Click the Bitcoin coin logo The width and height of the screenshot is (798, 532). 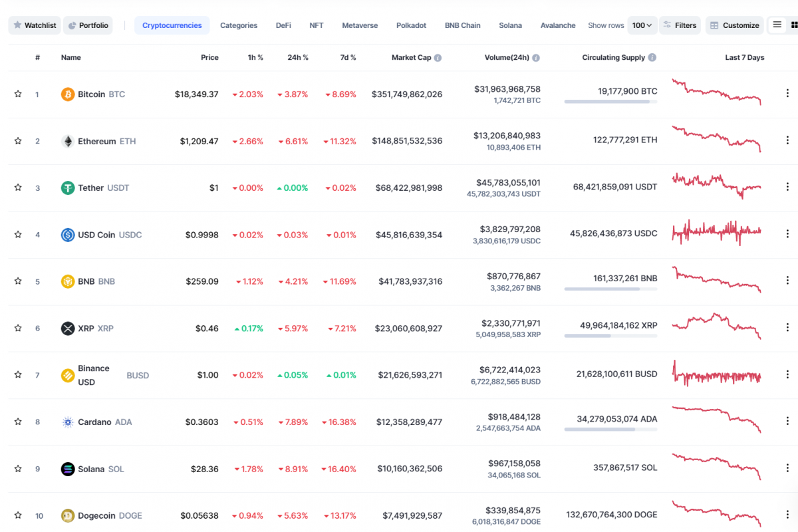tap(68, 94)
